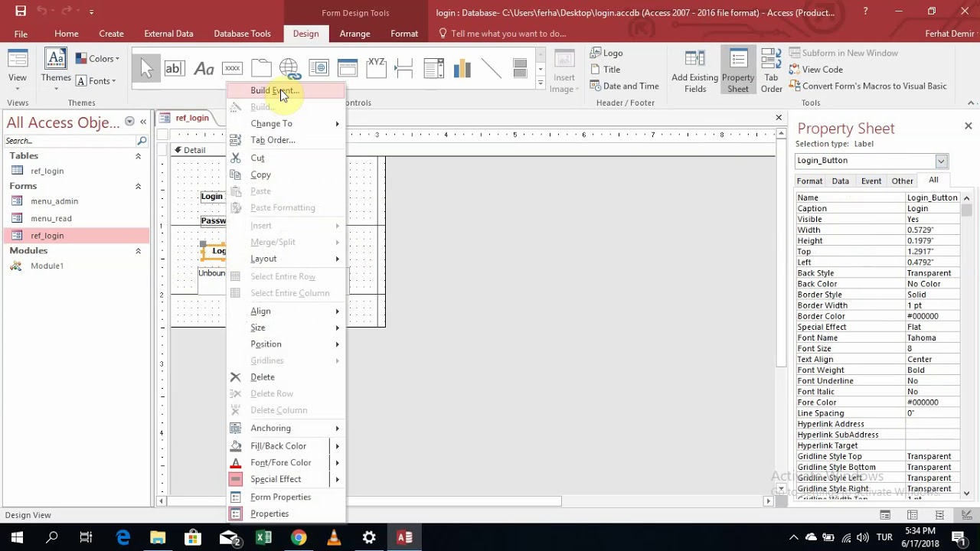980x551 pixels.
Task: Choose the Option Group control tool
Action: 376,68
